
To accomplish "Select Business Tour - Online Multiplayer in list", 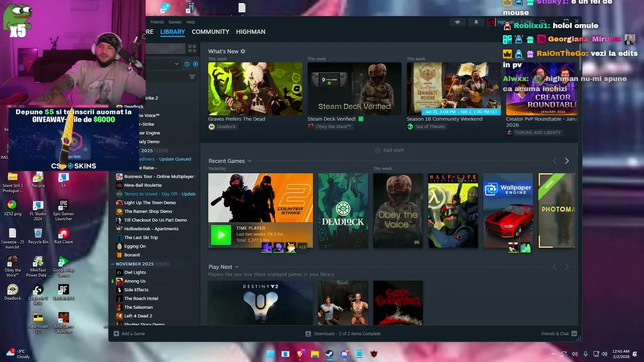I will (155, 176).
